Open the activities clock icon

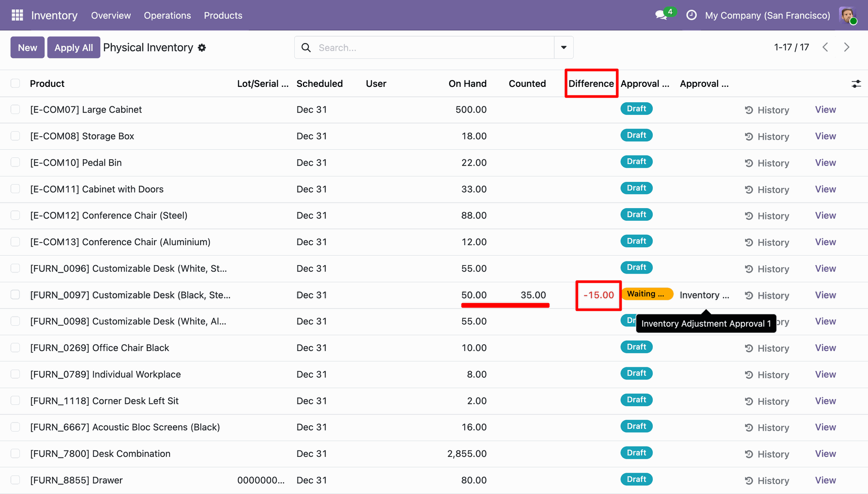[x=691, y=15]
